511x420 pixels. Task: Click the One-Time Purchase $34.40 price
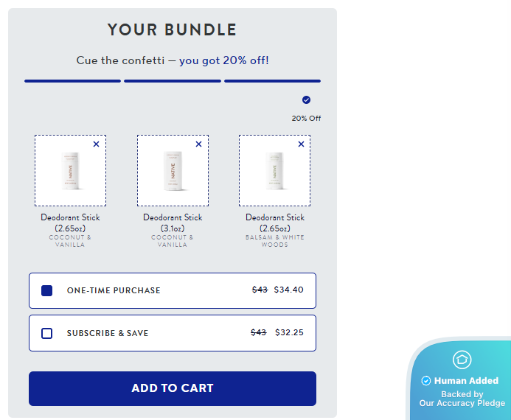(288, 290)
